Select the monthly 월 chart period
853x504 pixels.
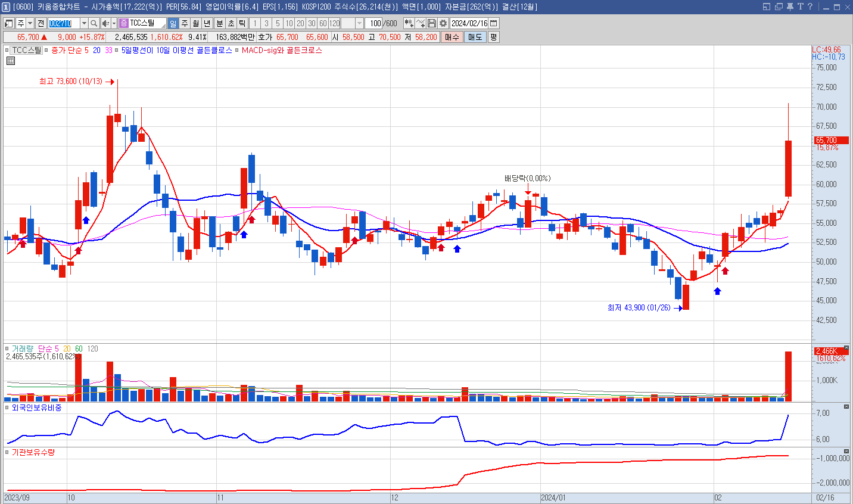(x=195, y=23)
